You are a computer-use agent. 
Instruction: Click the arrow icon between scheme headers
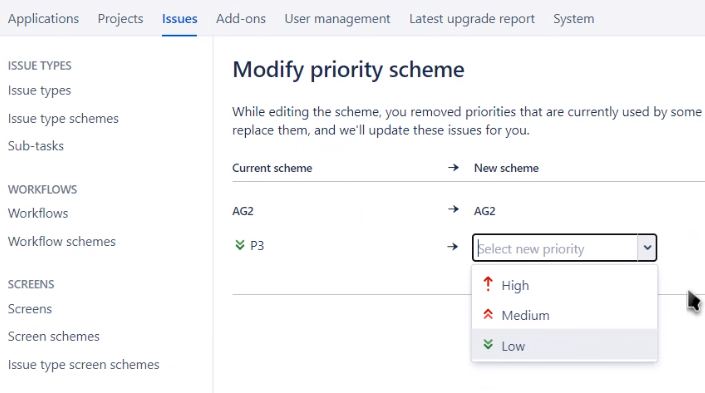point(453,168)
